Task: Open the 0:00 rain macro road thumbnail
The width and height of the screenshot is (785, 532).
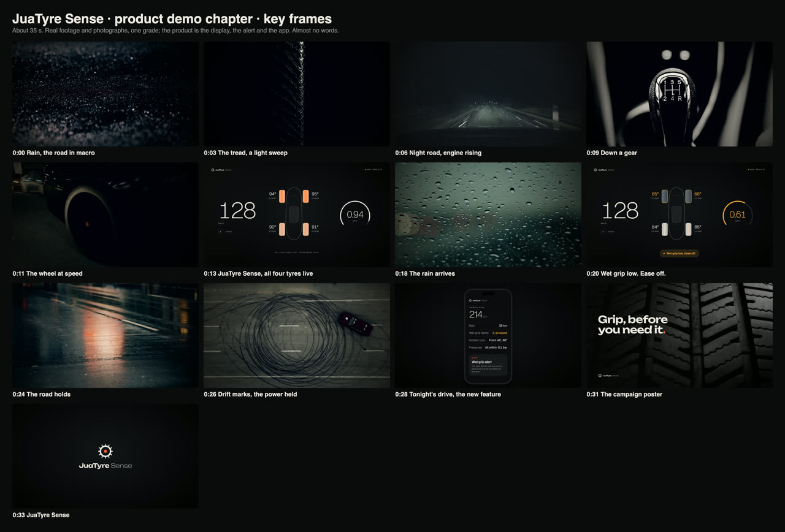Action: [105, 94]
